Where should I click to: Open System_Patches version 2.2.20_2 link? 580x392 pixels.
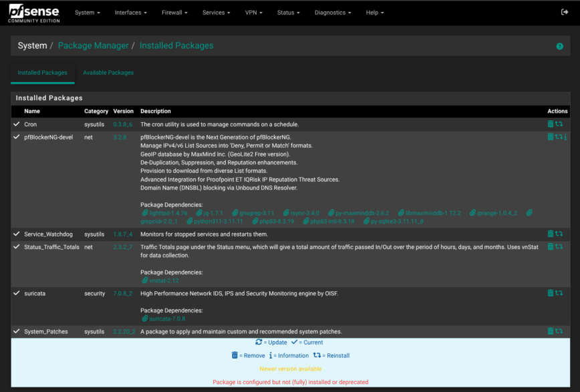tap(124, 331)
